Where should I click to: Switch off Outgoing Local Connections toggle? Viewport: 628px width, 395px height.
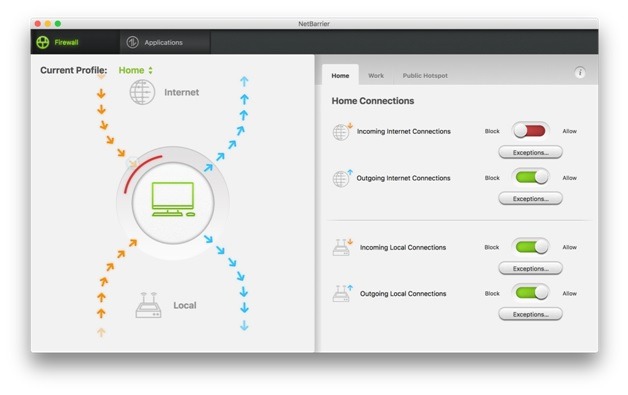(x=530, y=293)
